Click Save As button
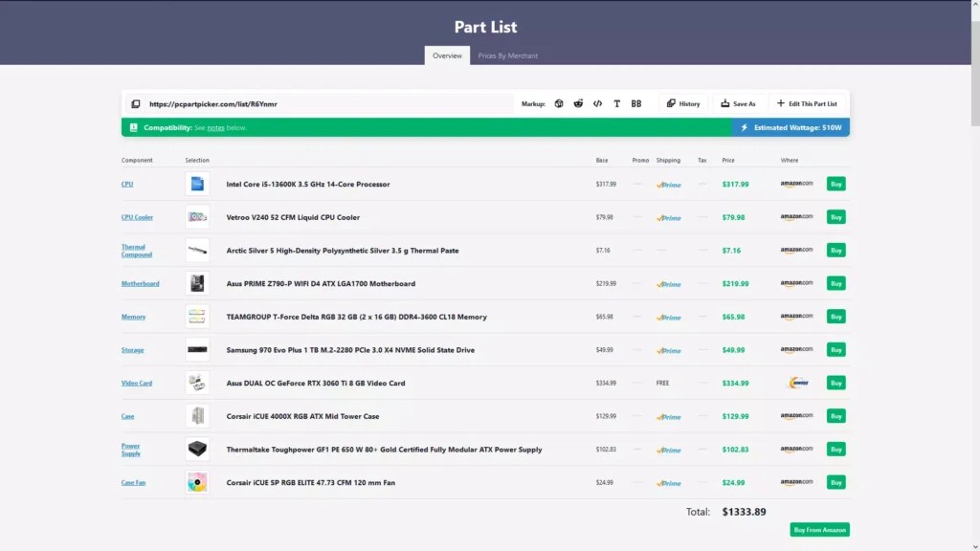980x551 pixels. pyautogui.click(x=738, y=103)
